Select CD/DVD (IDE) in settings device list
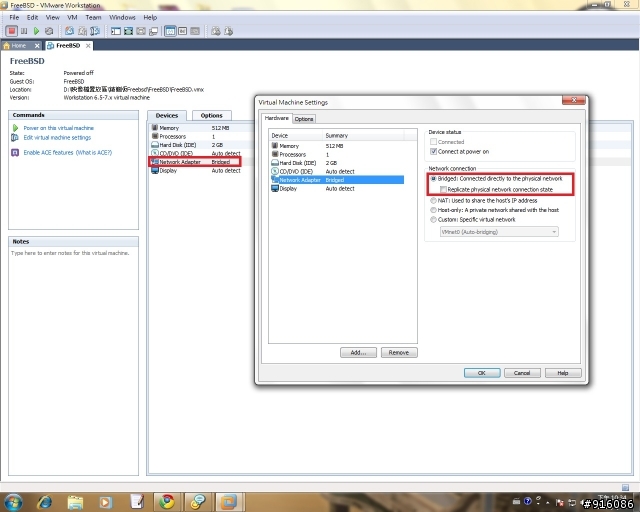 click(x=337, y=171)
